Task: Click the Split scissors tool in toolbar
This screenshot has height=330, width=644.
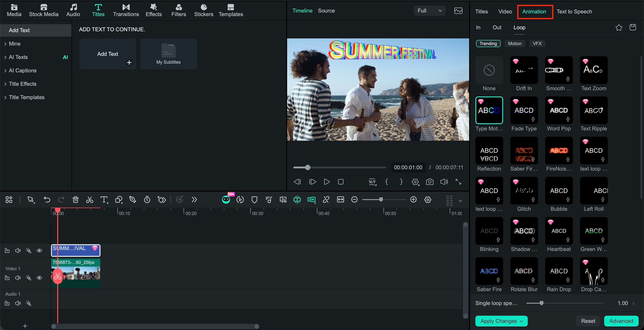Action: (x=89, y=200)
